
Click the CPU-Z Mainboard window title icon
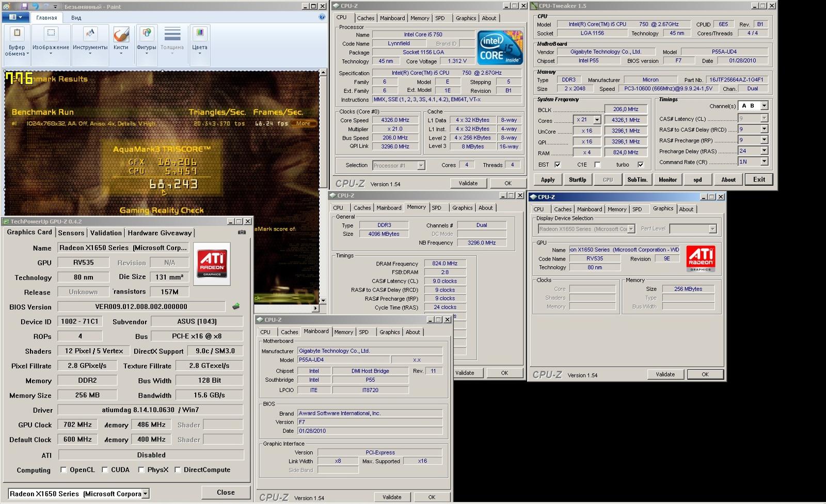pyautogui.click(x=260, y=320)
